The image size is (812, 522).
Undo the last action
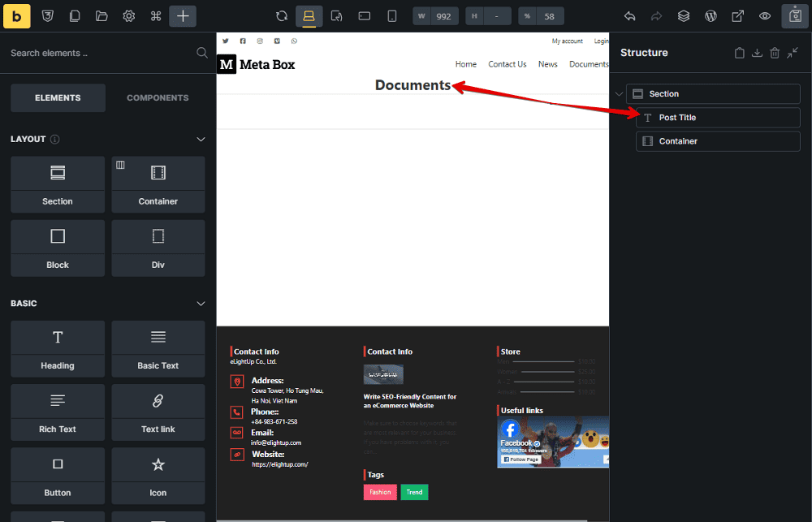point(629,15)
